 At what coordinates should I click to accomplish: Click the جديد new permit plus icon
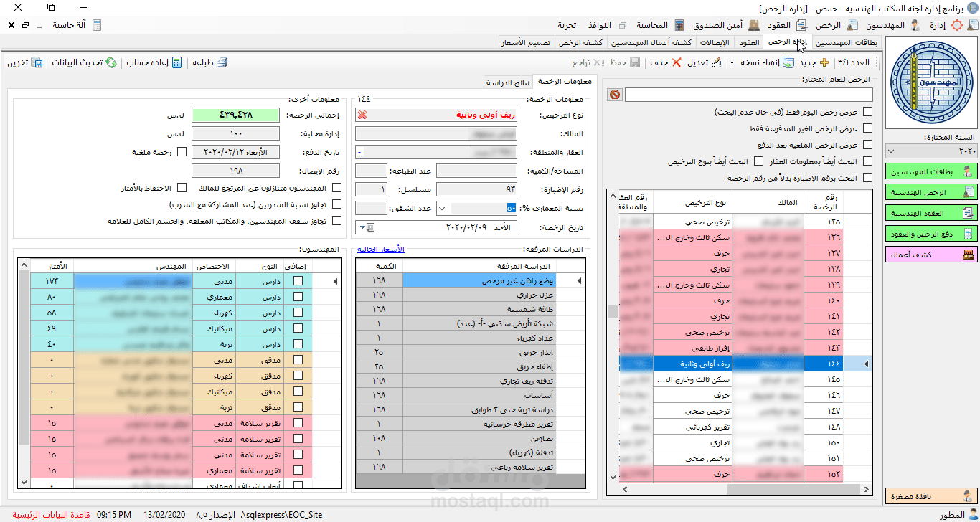824,62
